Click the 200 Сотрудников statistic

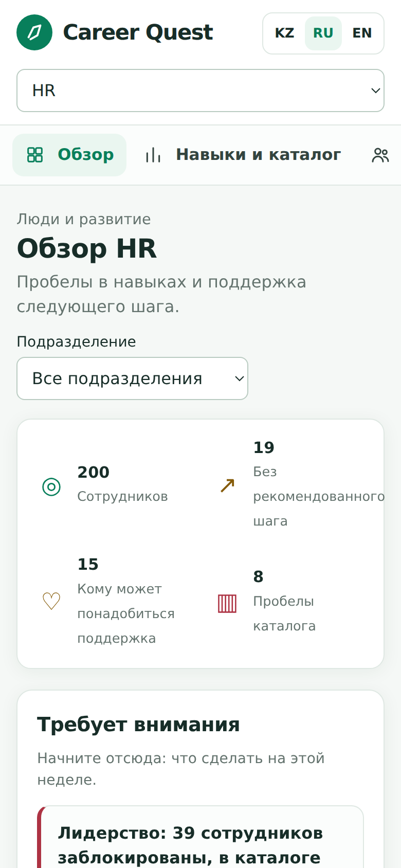122,484
